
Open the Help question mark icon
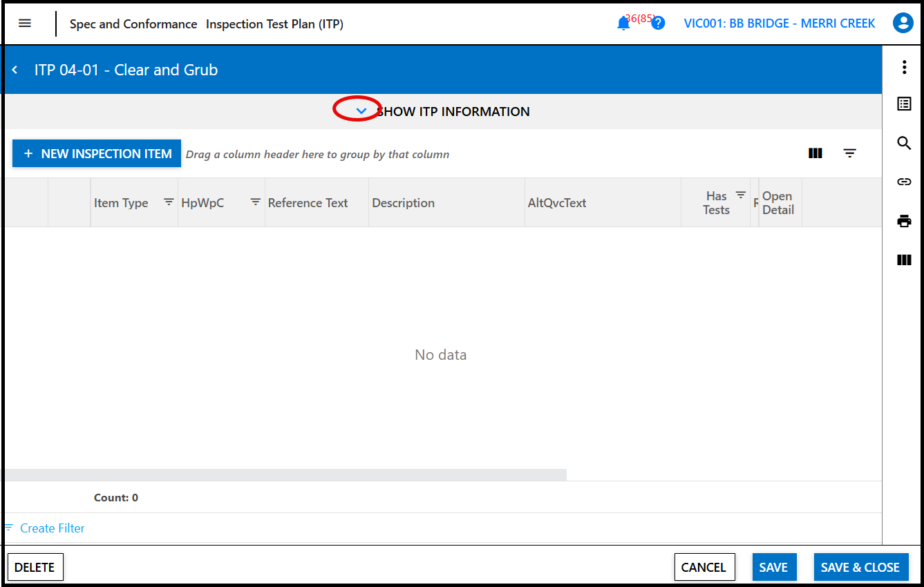click(x=657, y=23)
